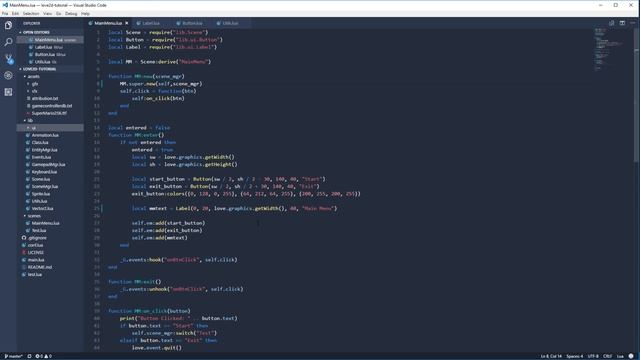Screen dimensions: 640x360
Task: Open EntityMgr.lua in lib
Action: click(50, 150)
